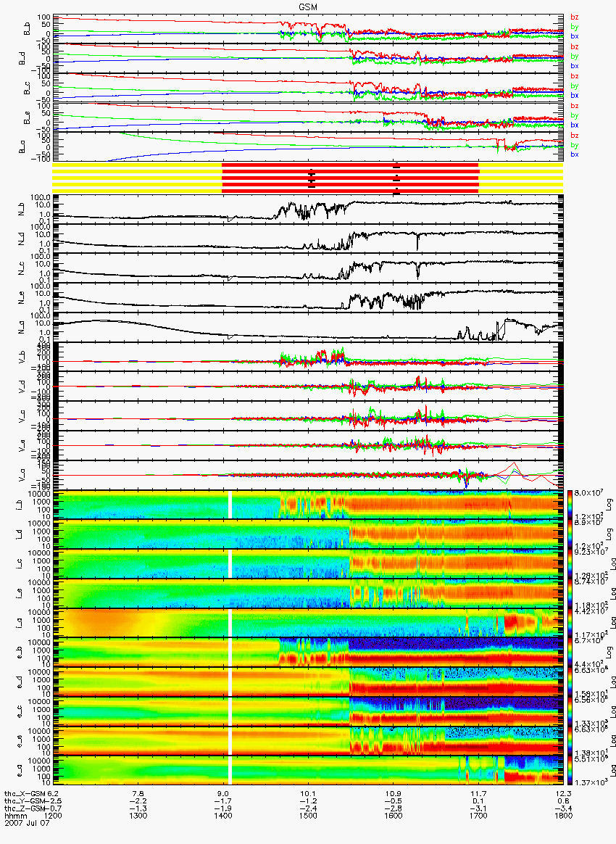The image size is (616, 844).
Task: Click the V_b velocity panel label
Action: coord(22,355)
